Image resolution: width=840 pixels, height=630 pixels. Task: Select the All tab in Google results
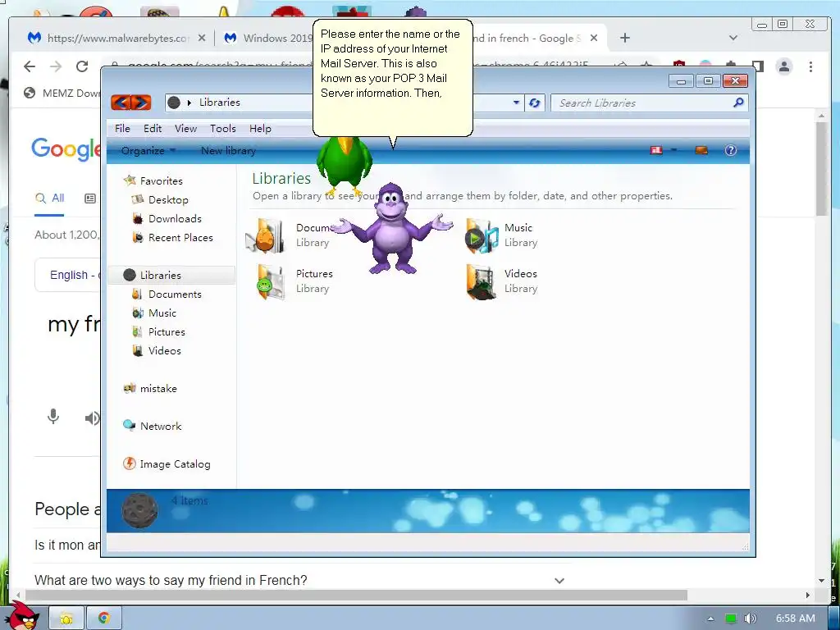[49, 199]
